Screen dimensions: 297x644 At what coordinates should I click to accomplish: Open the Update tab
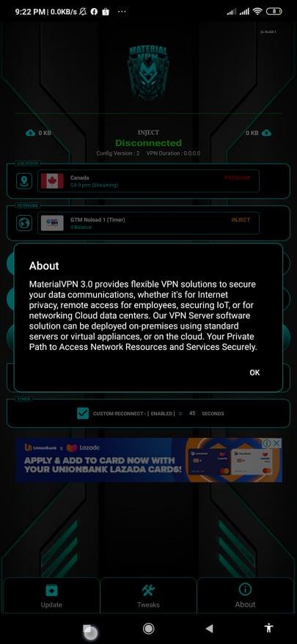(x=51, y=597)
